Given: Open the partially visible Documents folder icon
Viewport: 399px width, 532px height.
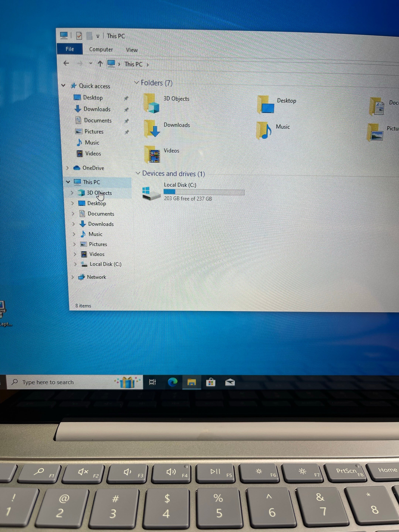Looking at the screenshot, I should tap(377, 106).
